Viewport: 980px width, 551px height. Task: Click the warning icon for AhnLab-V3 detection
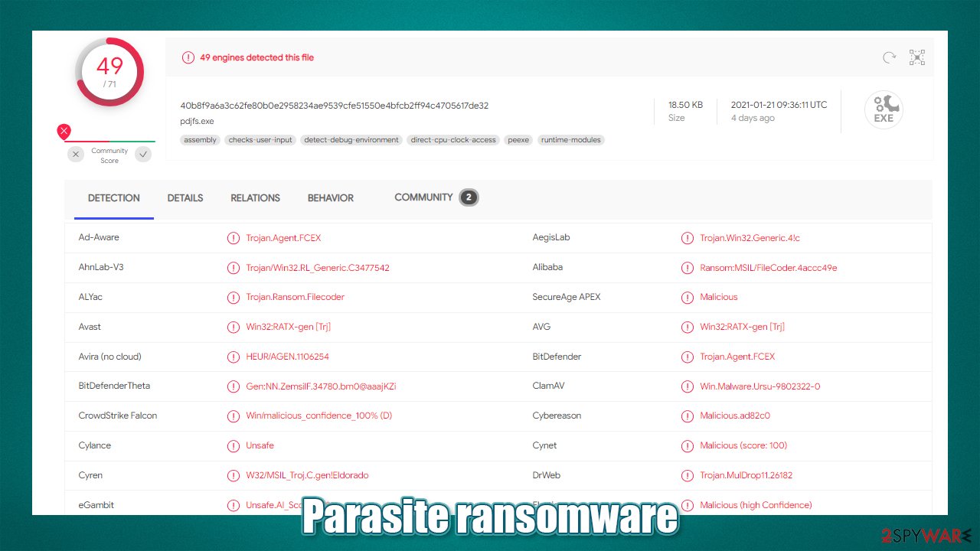pos(234,268)
